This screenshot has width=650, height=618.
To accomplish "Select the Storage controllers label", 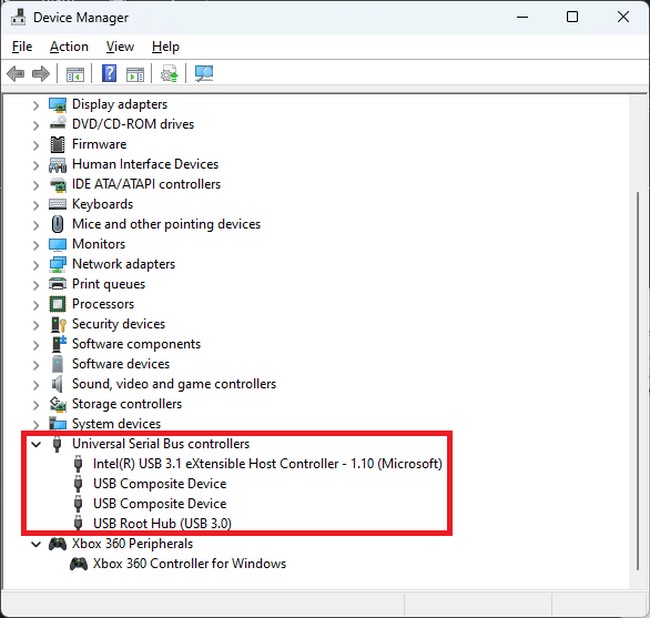I will [127, 404].
